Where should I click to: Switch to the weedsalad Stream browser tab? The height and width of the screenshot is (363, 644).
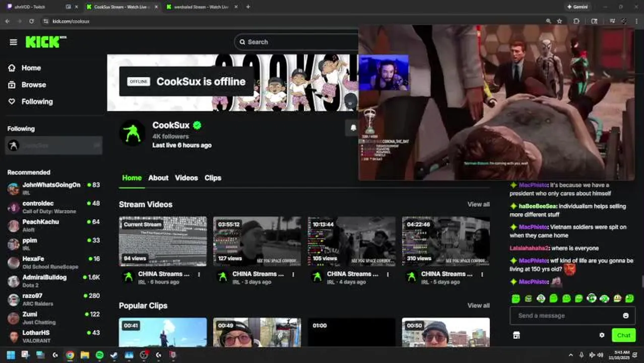tap(202, 7)
